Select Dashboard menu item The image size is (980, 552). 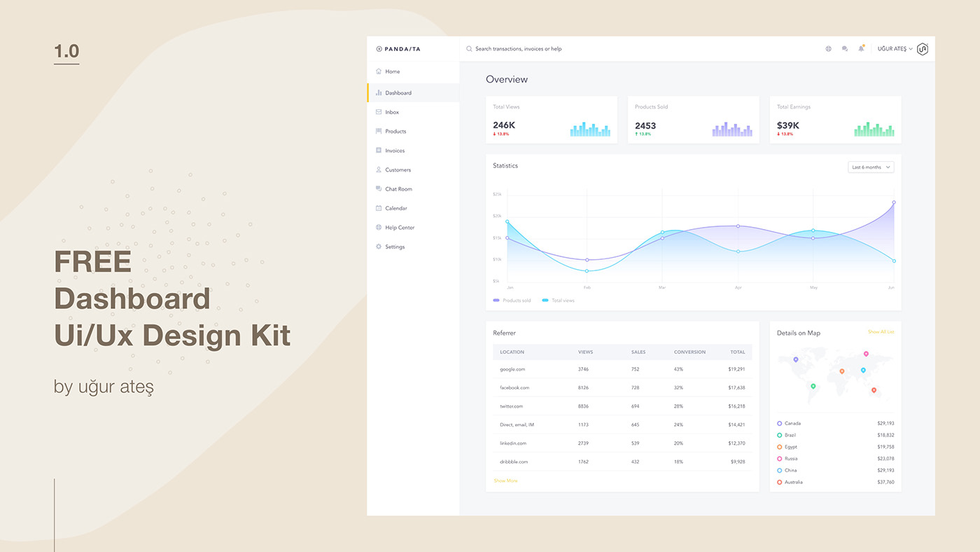413,92
